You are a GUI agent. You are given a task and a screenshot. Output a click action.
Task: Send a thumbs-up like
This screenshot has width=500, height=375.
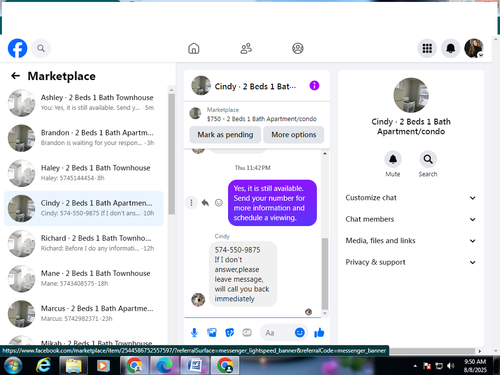319,332
